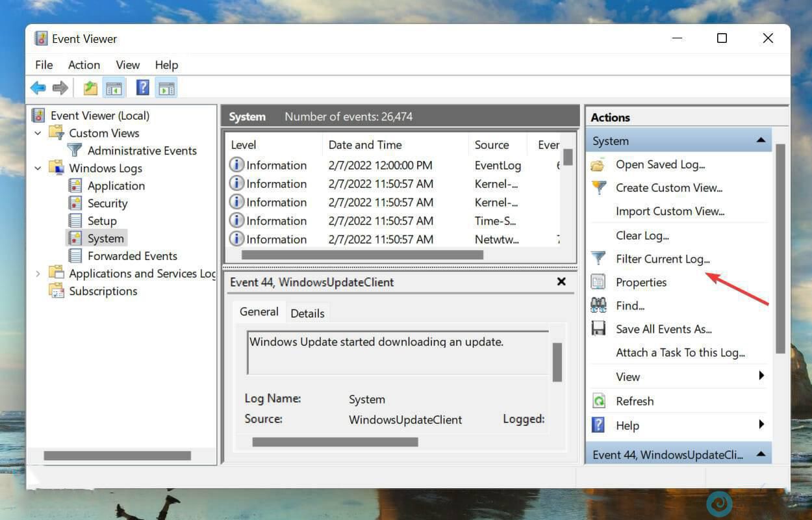Click the Back arrow toolbar icon

click(38, 88)
